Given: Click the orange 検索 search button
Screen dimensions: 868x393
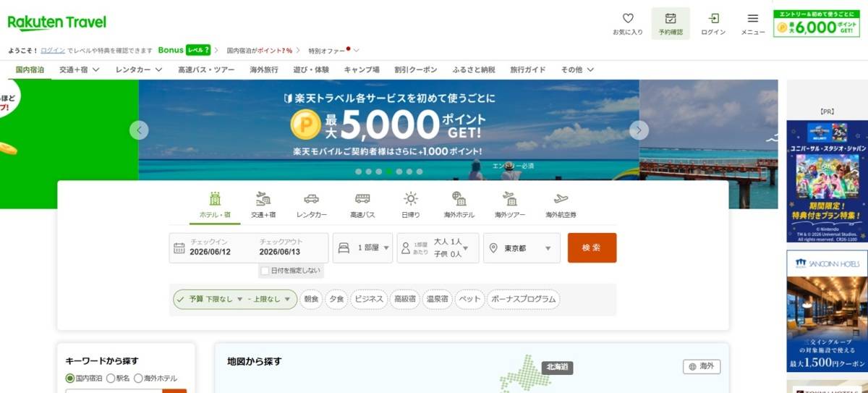Looking at the screenshot, I should [592, 248].
